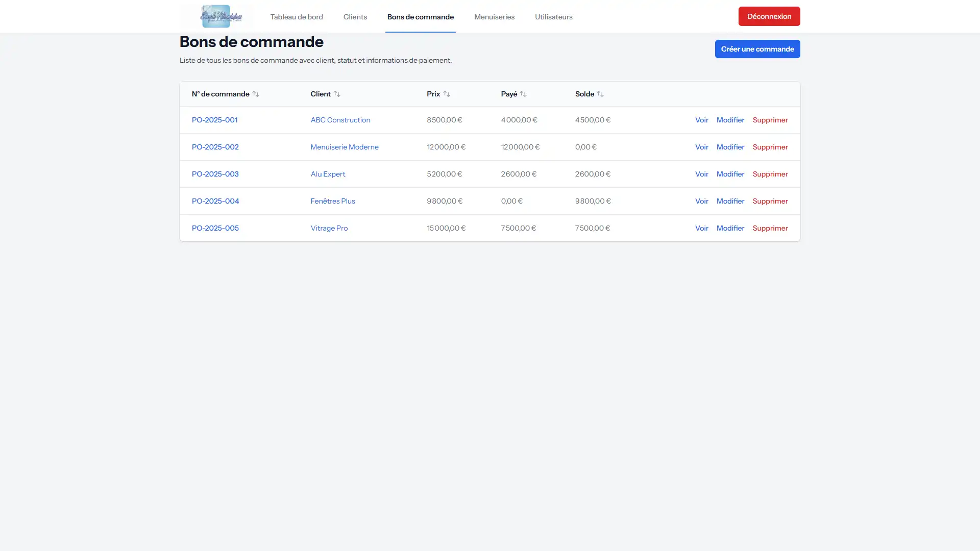Sort the table by Payé column icon
This screenshot has width=980, height=551.
(x=523, y=94)
